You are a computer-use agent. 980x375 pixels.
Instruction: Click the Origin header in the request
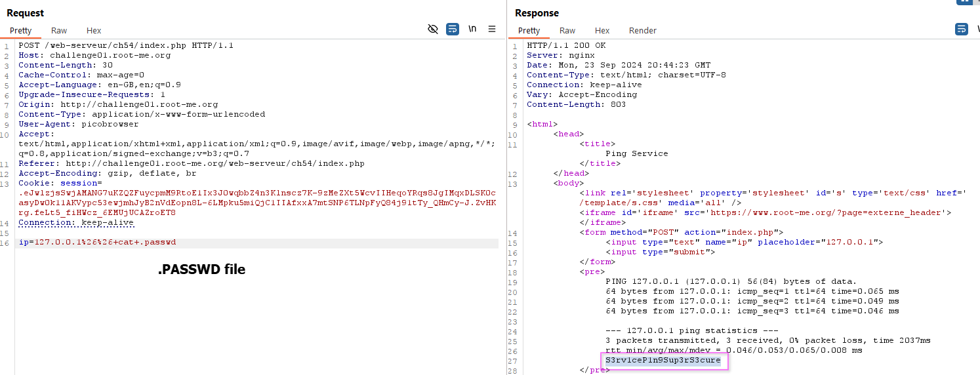pyautogui.click(x=118, y=104)
